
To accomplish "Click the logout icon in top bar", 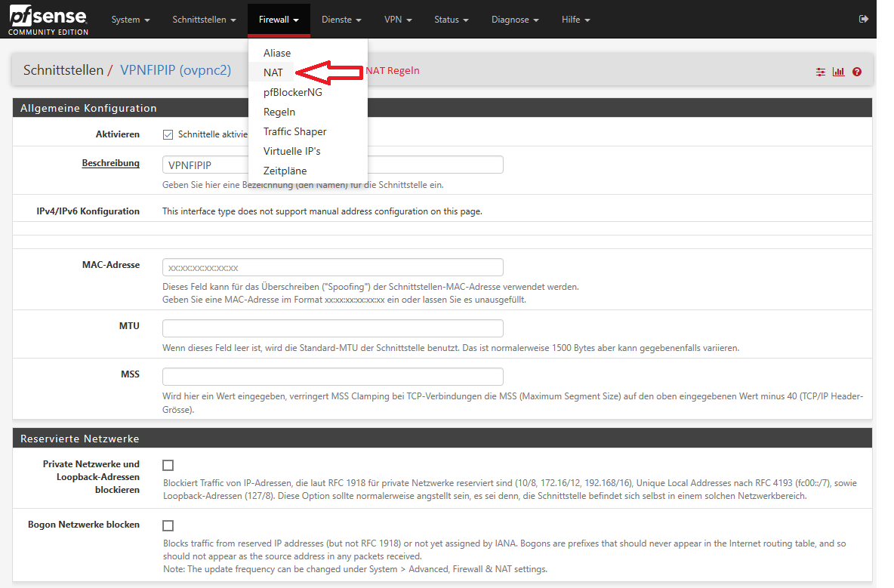I will click(x=864, y=19).
